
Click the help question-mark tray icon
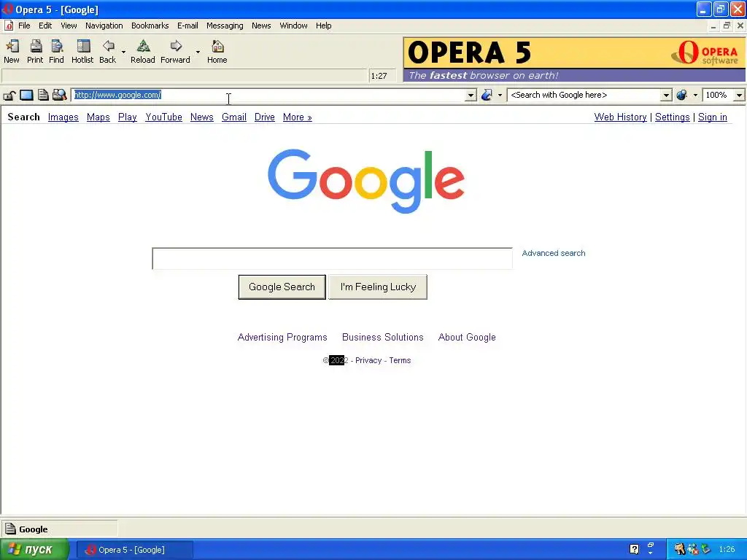tap(634, 549)
